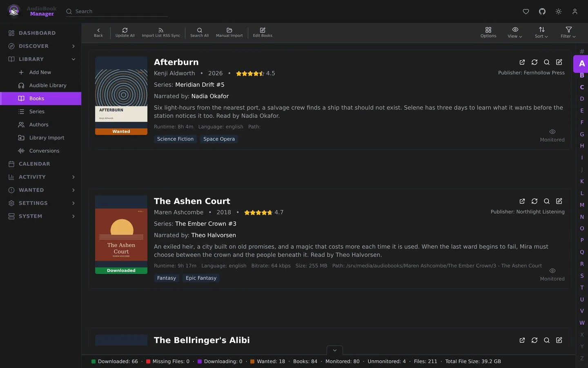Collapse the Library sidebar section
Screen dimensions: 588x368
point(73,59)
